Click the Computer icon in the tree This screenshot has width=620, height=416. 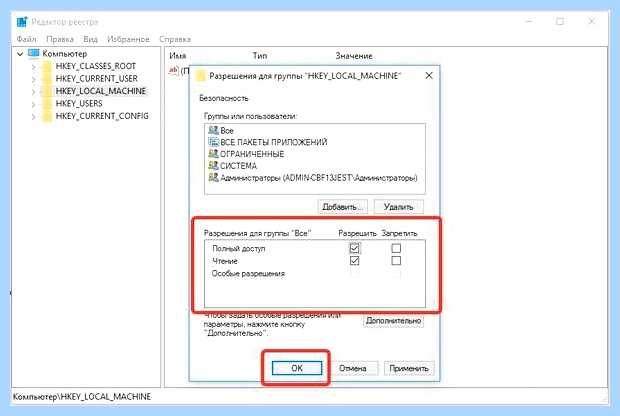34,53
